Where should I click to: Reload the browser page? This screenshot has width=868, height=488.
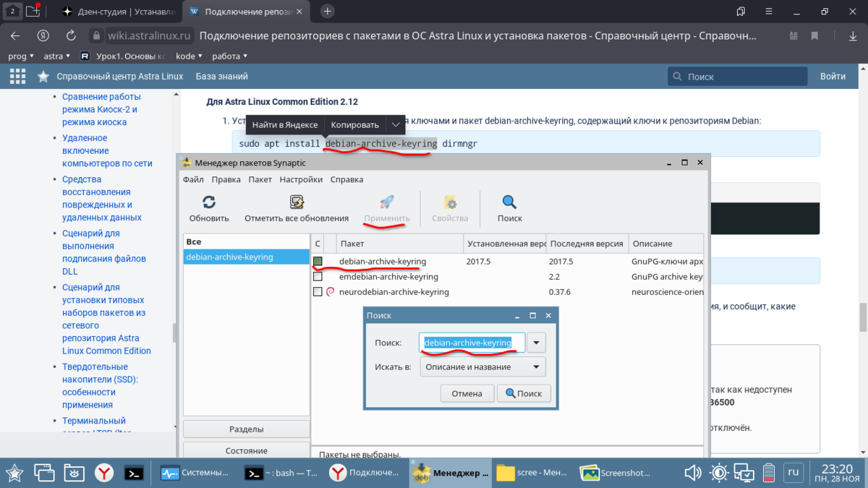point(71,35)
